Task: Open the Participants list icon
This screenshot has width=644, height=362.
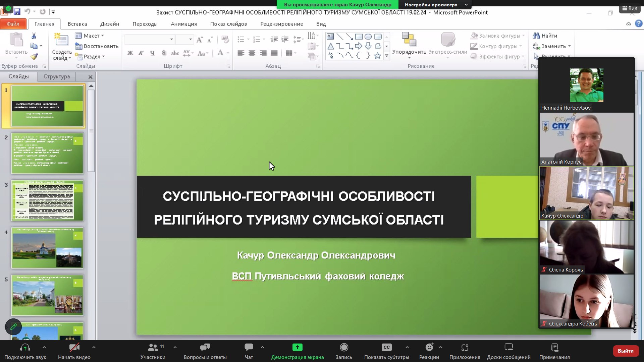Action: pyautogui.click(x=153, y=347)
